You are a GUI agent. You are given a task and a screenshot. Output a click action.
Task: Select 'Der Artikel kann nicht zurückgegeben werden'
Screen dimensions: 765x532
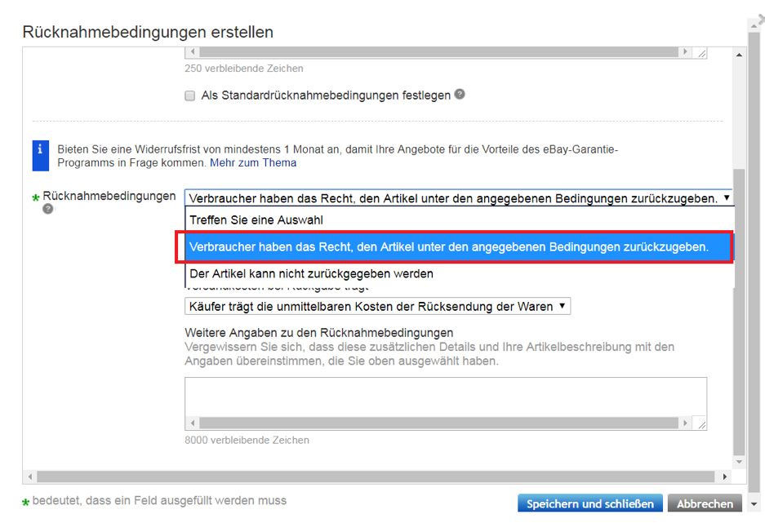459,273
